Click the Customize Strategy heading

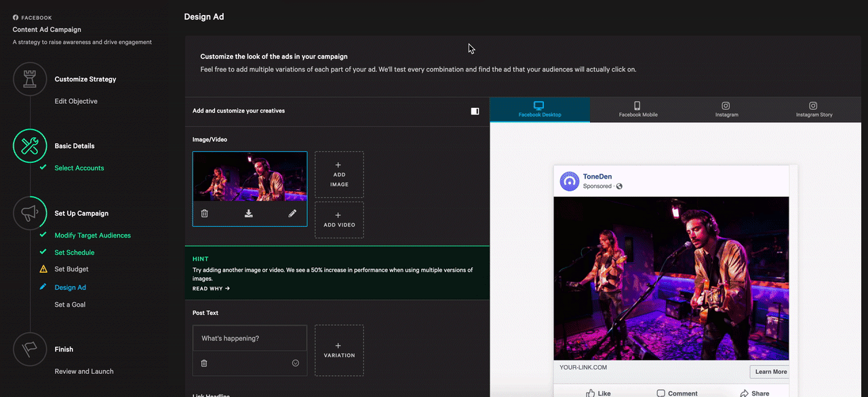[85, 79]
